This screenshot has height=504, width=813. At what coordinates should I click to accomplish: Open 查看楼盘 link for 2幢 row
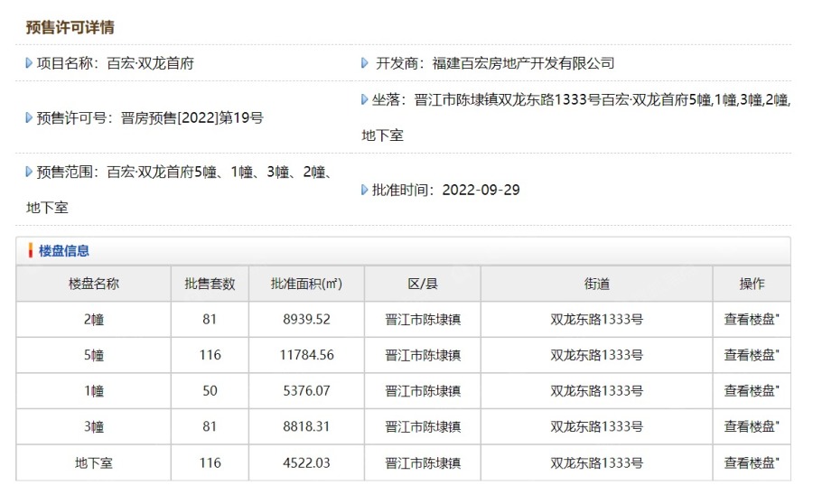752,320
